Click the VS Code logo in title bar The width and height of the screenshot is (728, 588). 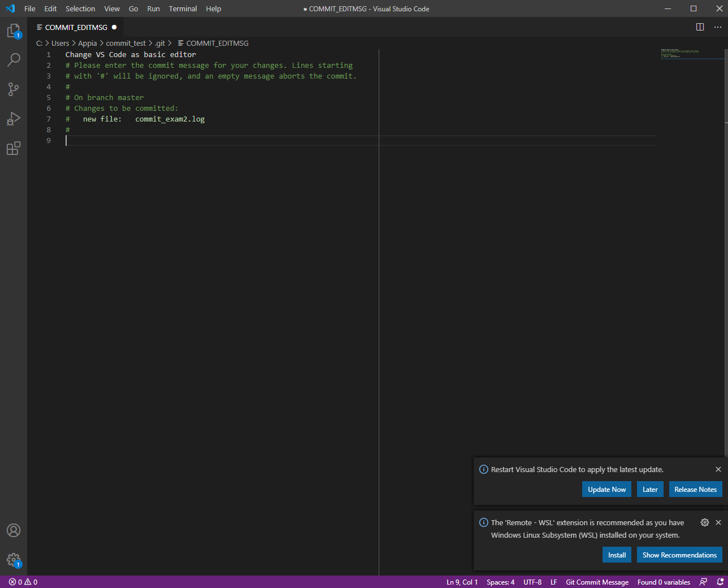10,8
